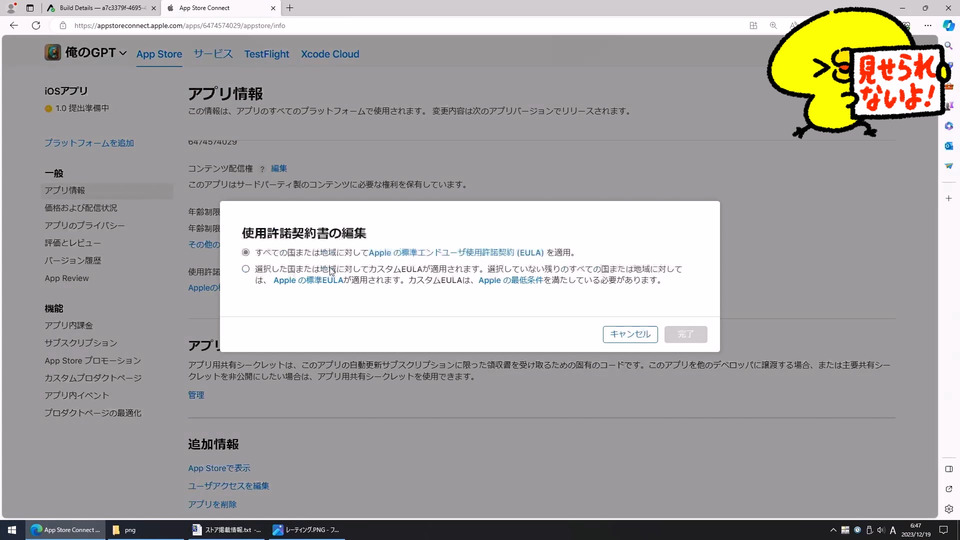Open the tab actions menu icon
Viewport: 960px width, 540px height.
pyautogui.click(x=29, y=8)
